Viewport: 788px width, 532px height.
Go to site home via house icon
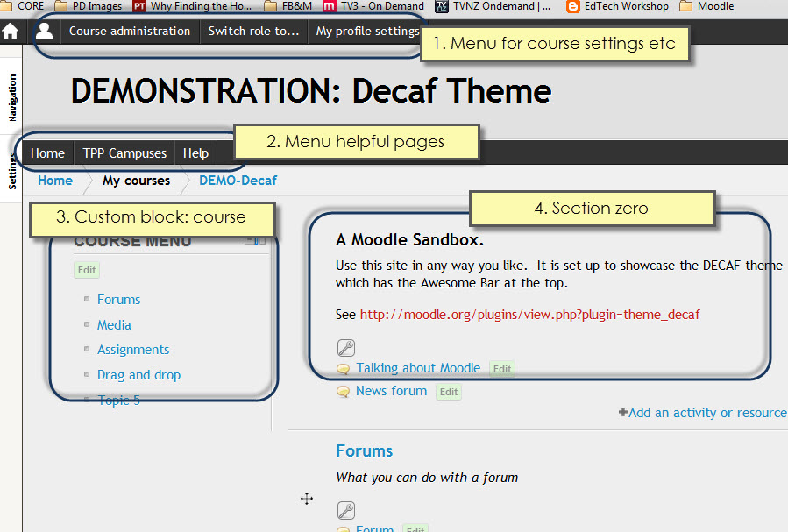(x=10, y=32)
